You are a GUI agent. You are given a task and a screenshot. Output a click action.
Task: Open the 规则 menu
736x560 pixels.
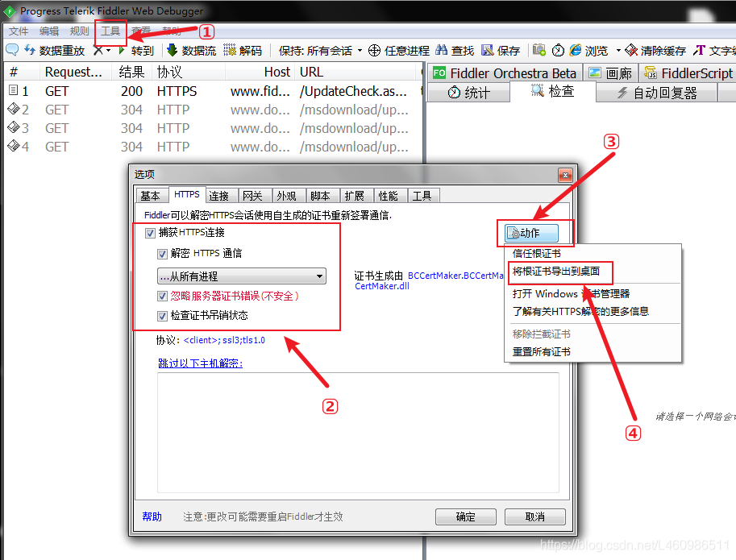(79, 31)
